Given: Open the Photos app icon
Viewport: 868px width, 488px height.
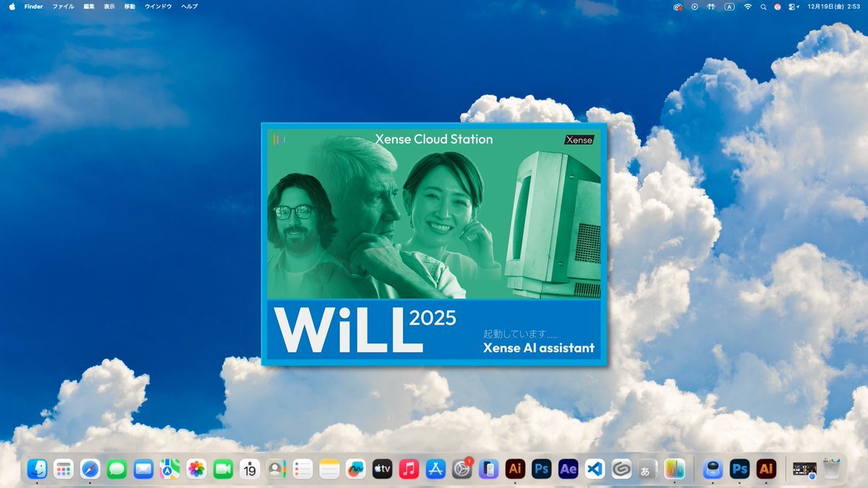Looking at the screenshot, I should tap(197, 469).
